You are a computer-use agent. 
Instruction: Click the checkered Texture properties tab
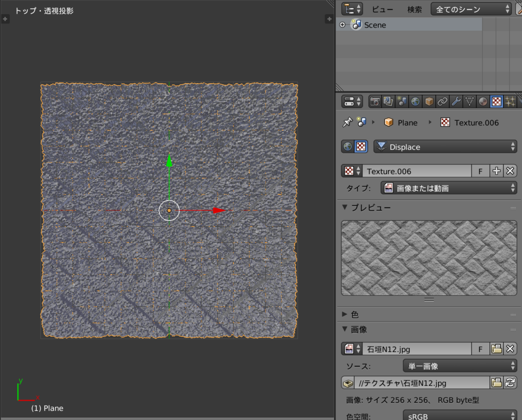pyautogui.click(x=496, y=101)
